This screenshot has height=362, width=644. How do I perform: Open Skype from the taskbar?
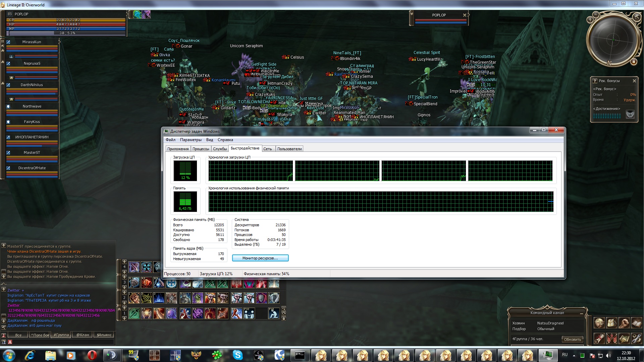238,355
